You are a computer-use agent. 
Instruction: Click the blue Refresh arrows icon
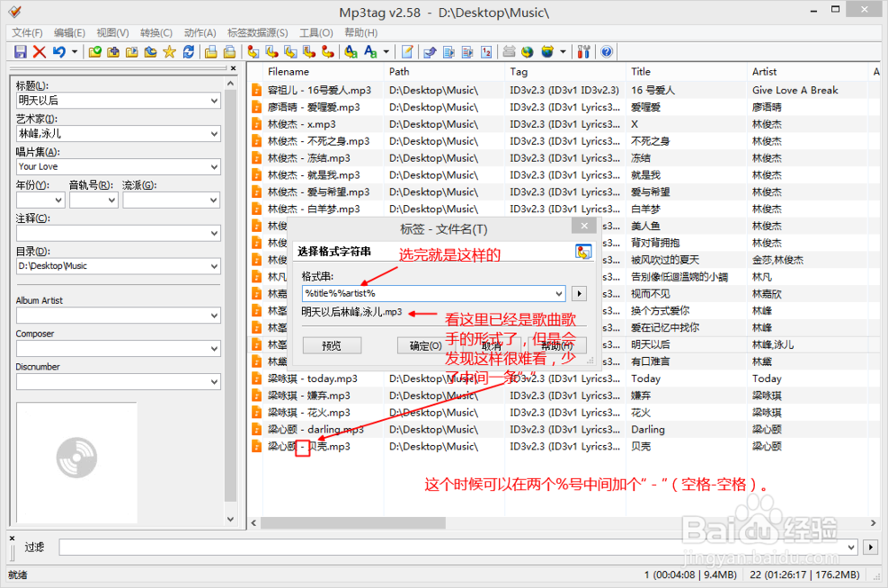coord(188,52)
